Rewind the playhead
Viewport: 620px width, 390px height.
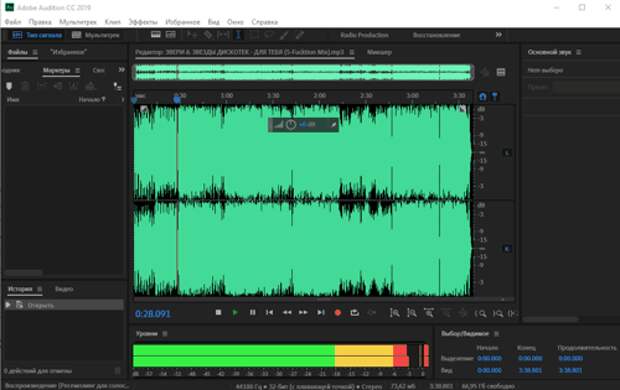point(287,312)
